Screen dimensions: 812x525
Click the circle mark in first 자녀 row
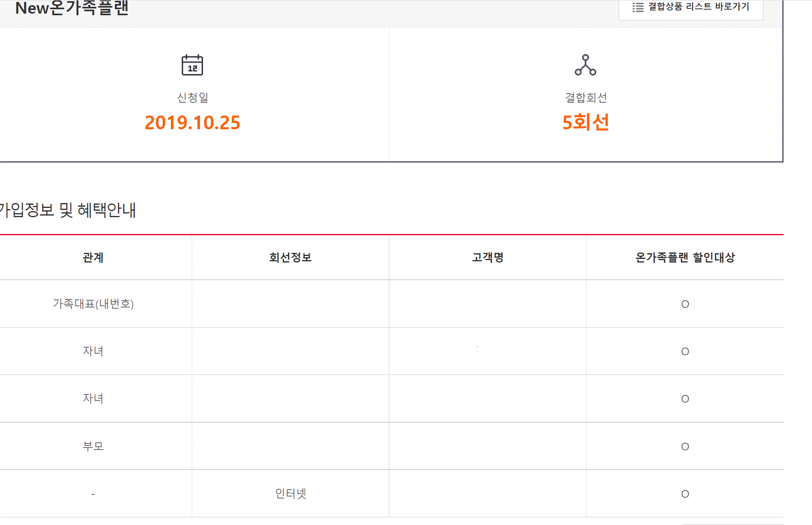click(685, 352)
